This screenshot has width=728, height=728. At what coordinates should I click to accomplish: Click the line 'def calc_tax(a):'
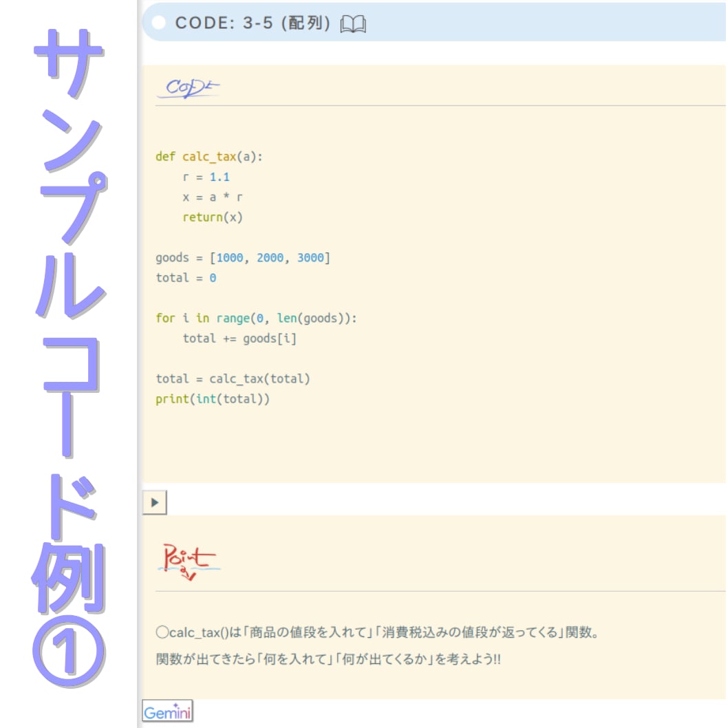(x=209, y=157)
